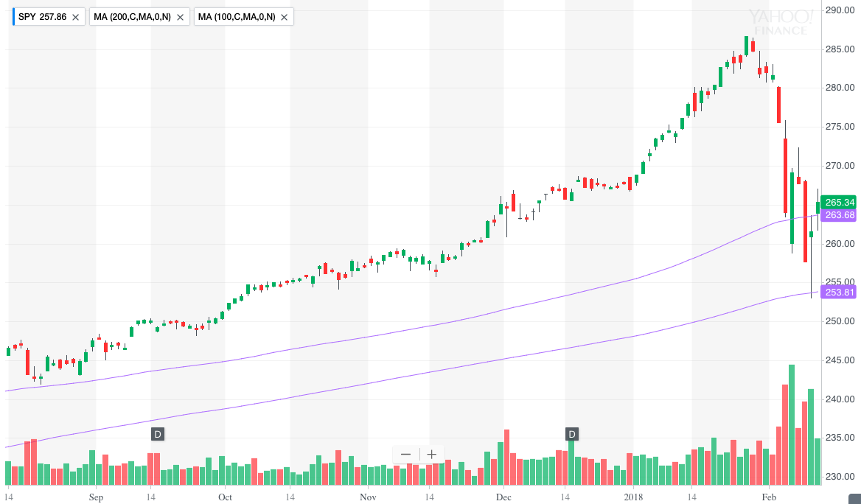The height and width of the screenshot is (504, 861).
Task: Remove the MA 200 indicator
Action: [x=180, y=17]
